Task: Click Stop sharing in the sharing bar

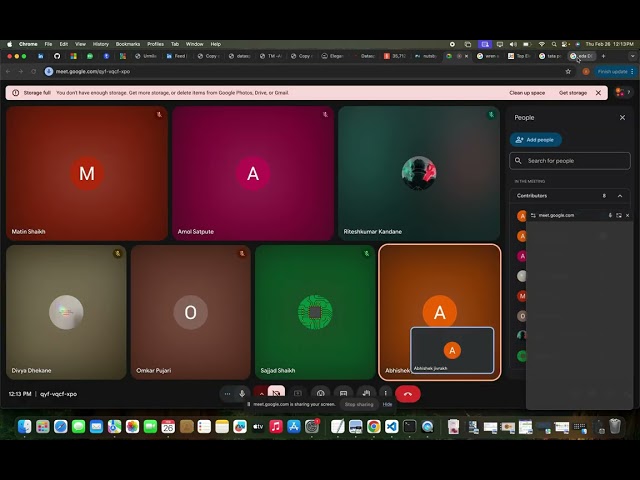Action: coord(359,404)
